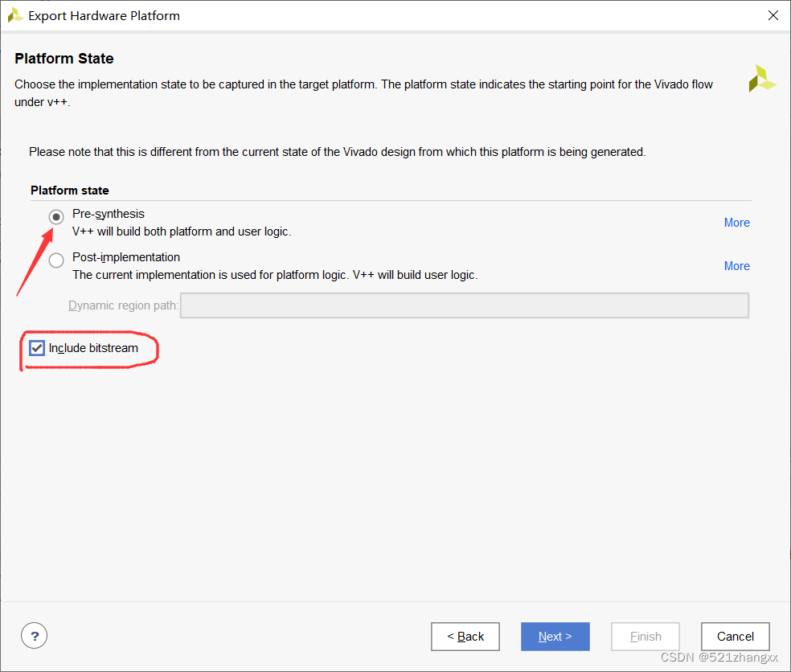Open help via question mark icon
The height and width of the screenshot is (672, 791).
point(35,636)
